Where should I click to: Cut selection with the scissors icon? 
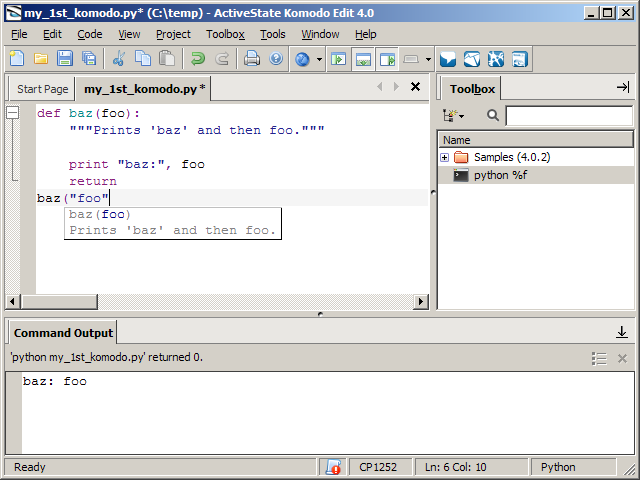click(119, 59)
